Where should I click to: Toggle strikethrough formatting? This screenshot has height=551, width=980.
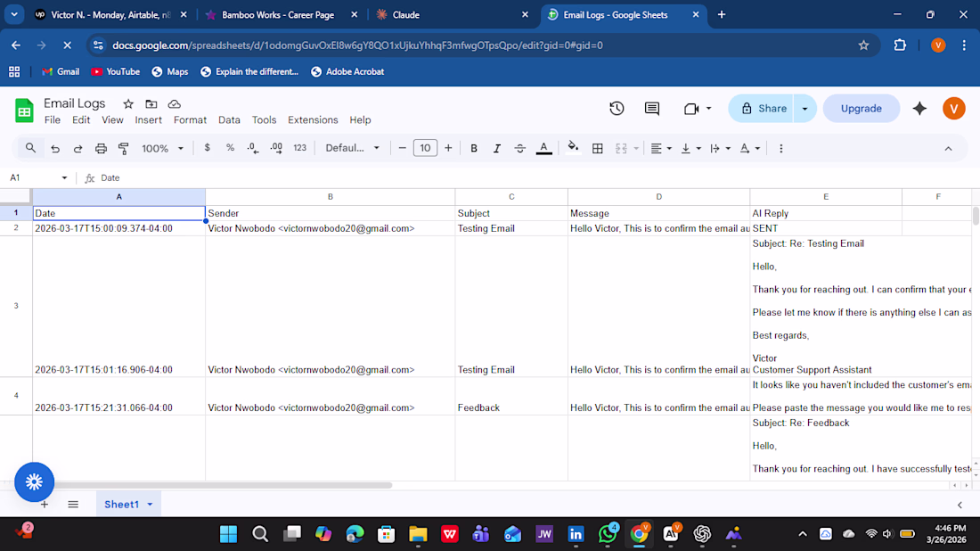click(x=520, y=148)
